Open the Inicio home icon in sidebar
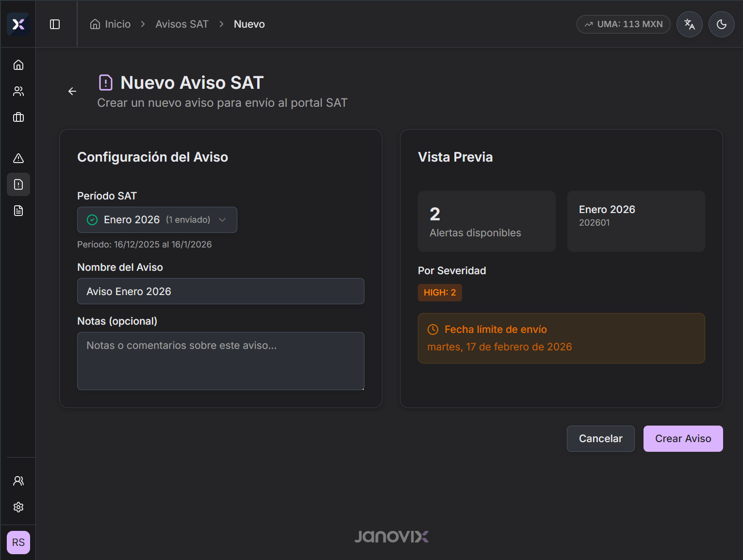Viewport: 743px width, 560px height. (18, 65)
